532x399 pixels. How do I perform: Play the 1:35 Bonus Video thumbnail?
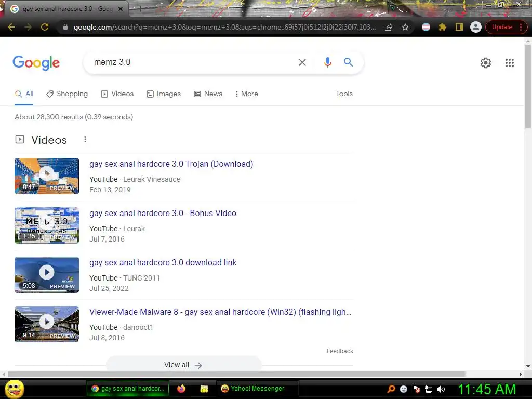coord(47,225)
